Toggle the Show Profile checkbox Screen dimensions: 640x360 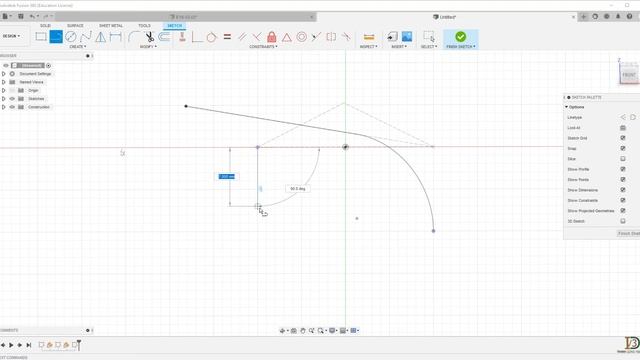(x=623, y=169)
